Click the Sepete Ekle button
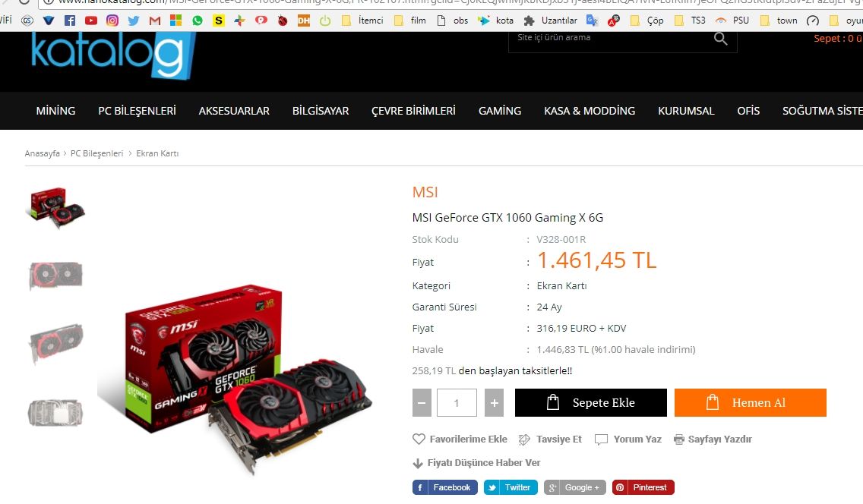The width and height of the screenshot is (863, 504). tap(590, 402)
